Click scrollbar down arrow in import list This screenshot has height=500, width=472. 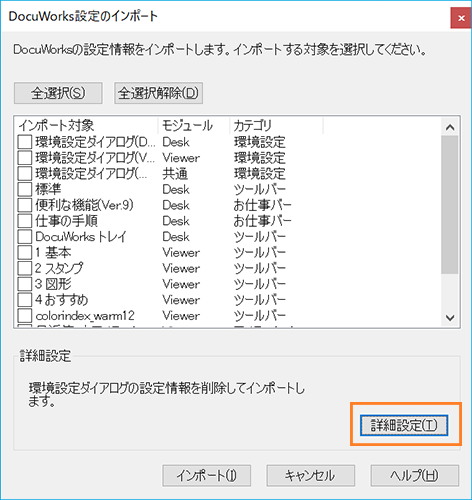tap(450, 318)
